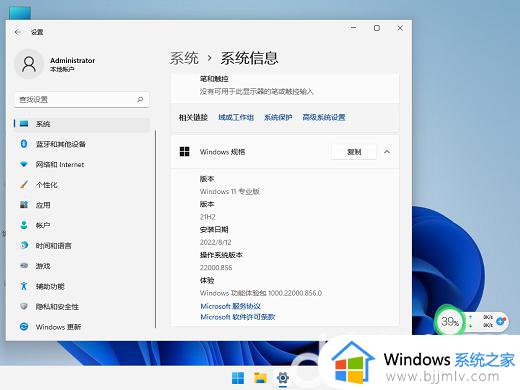The height and width of the screenshot is (390, 520).
Task: Open the paintbrush icon for 个性化
Action: click(24, 184)
